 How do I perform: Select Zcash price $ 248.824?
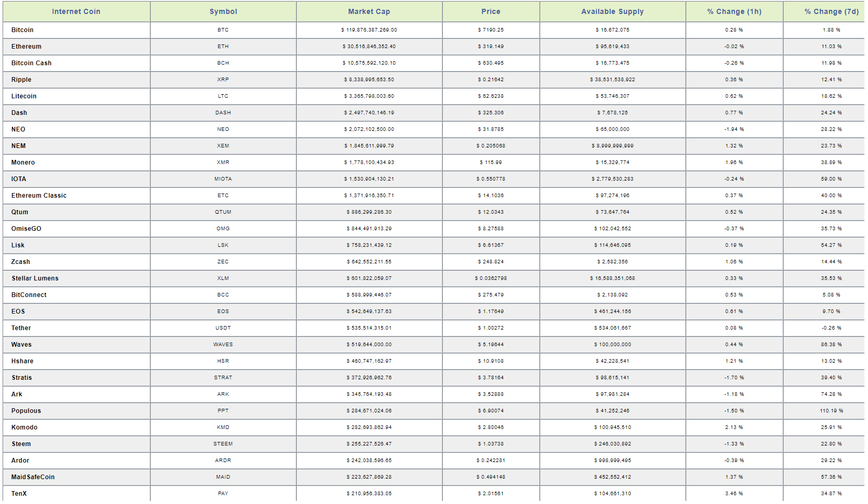(x=491, y=262)
